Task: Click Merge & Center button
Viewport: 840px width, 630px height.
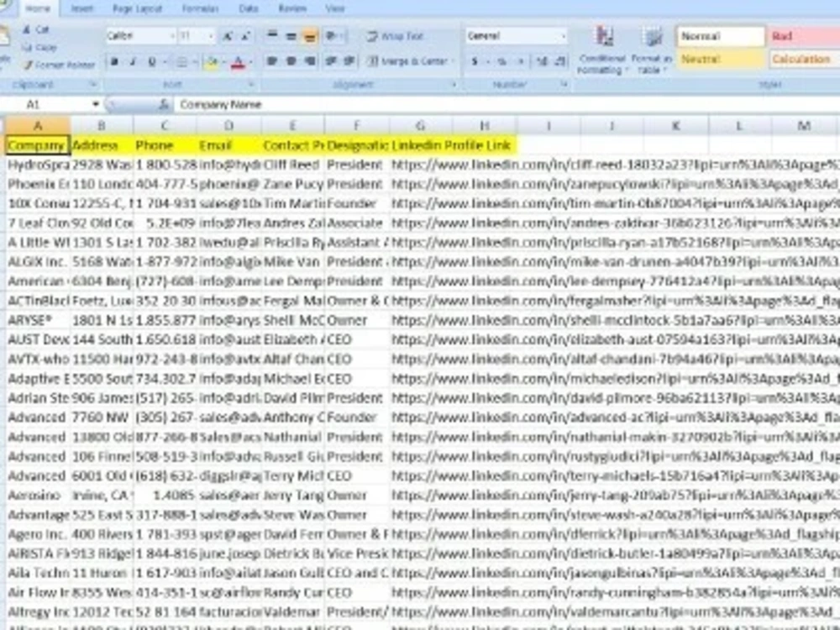Action: [x=407, y=61]
